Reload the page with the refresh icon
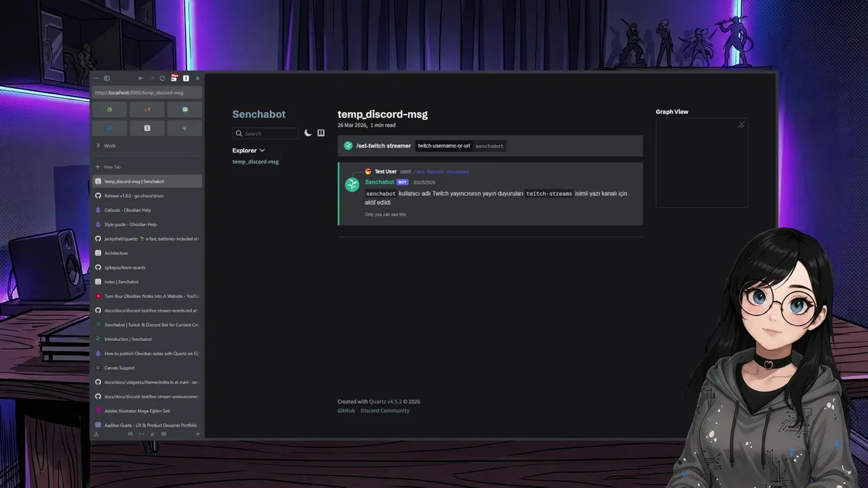 click(x=162, y=79)
